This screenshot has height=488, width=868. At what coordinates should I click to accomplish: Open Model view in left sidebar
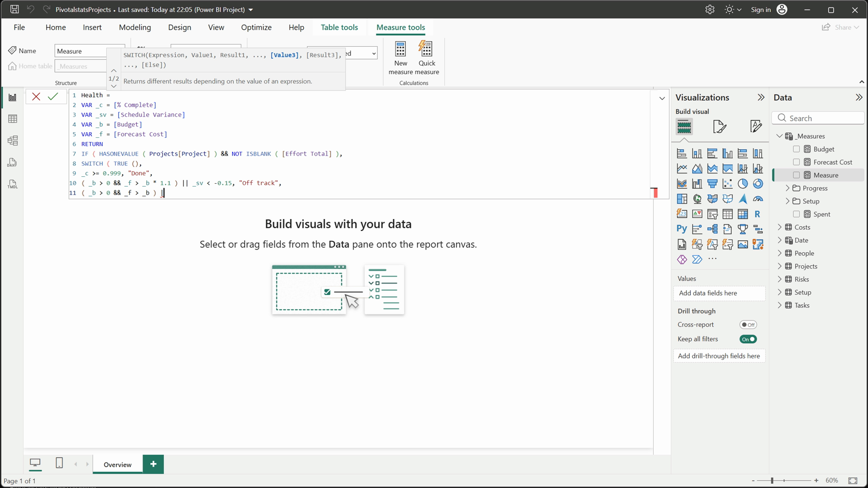pos(12,141)
